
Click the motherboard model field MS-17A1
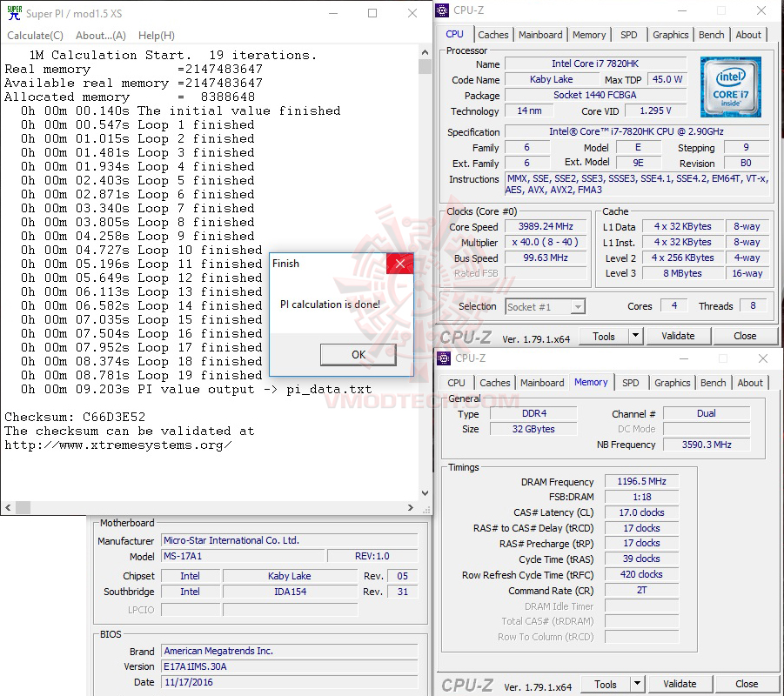pos(243,556)
